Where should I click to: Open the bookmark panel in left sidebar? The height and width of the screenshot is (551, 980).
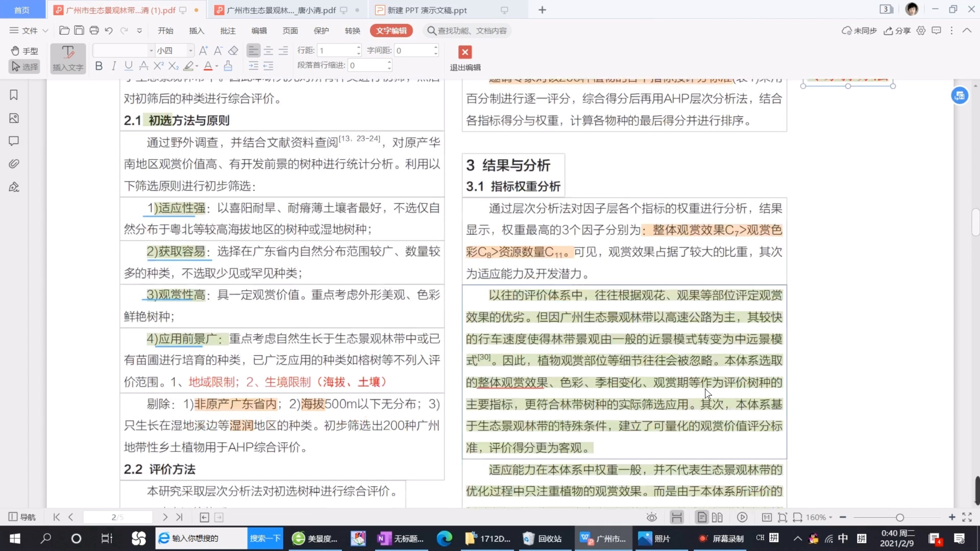pos(14,95)
